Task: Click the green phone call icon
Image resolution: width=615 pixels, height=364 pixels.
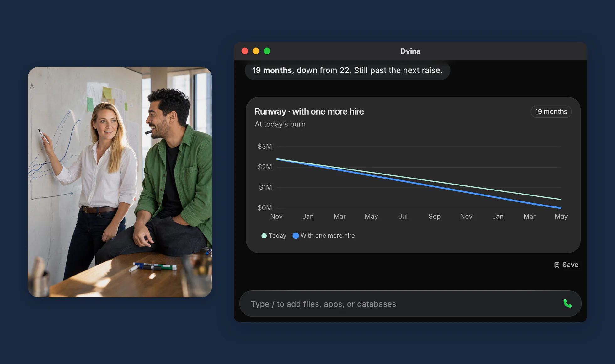Action: click(x=567, y=303)
